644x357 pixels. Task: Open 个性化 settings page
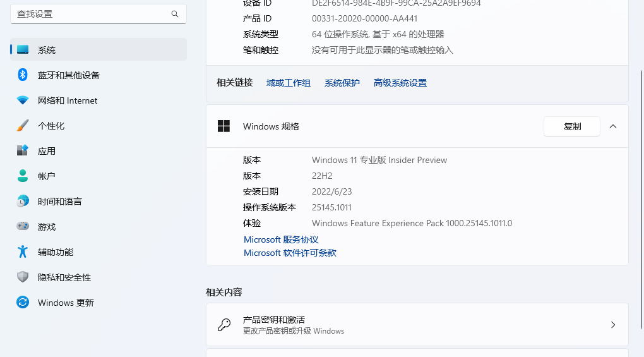98,125
